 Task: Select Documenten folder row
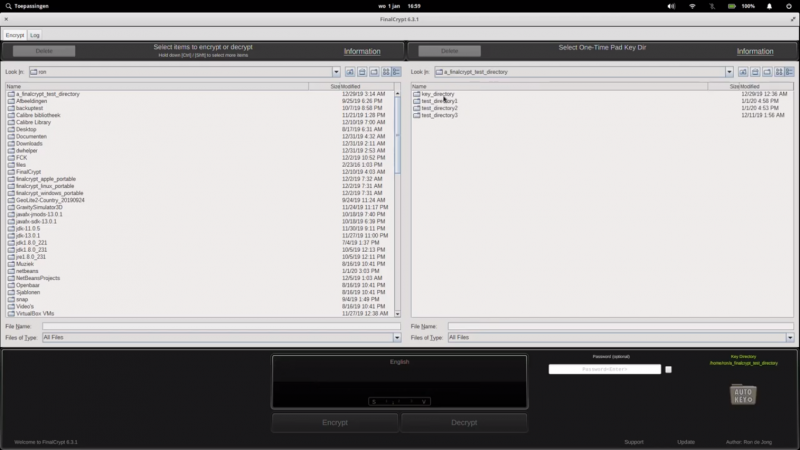point(31,137)
